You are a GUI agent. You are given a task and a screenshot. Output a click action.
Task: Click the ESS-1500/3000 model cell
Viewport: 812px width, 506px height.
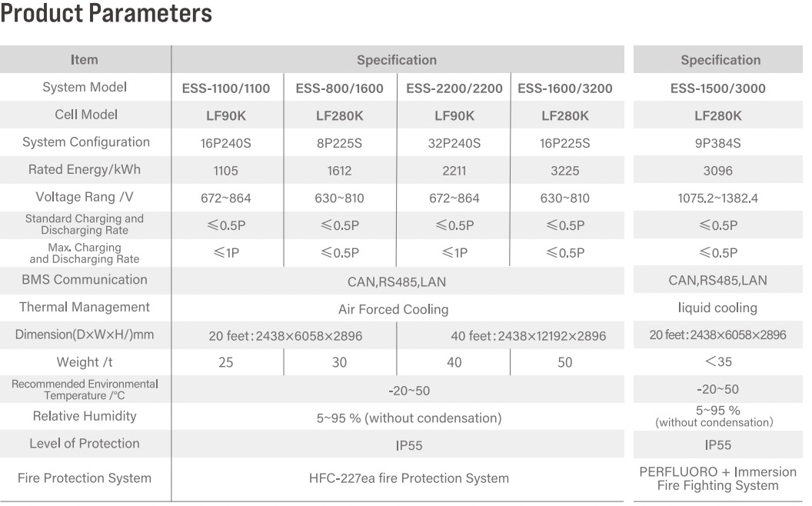point(717,88)
